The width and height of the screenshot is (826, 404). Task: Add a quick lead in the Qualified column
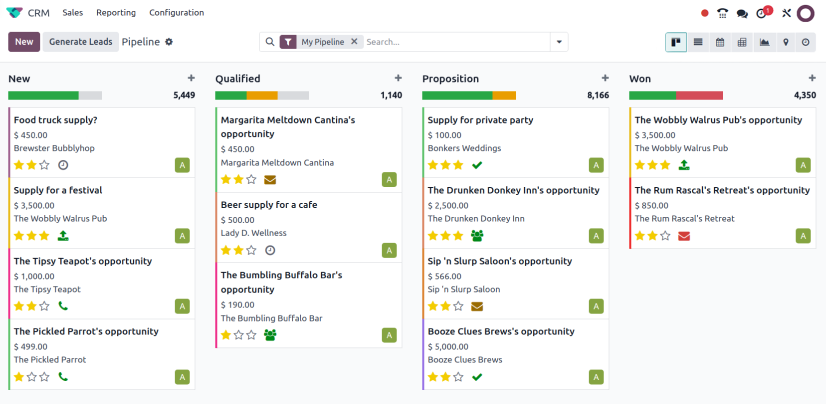[398, 78]
